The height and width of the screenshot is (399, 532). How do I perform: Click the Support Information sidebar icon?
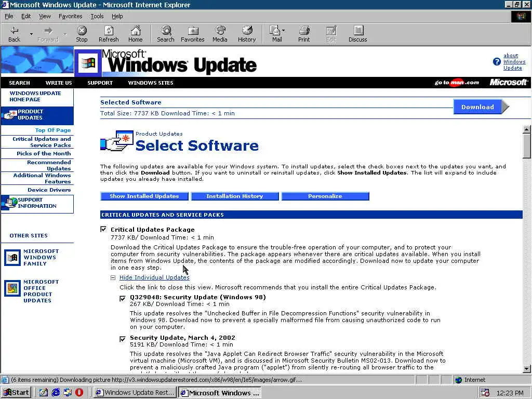tap(10, 203)
